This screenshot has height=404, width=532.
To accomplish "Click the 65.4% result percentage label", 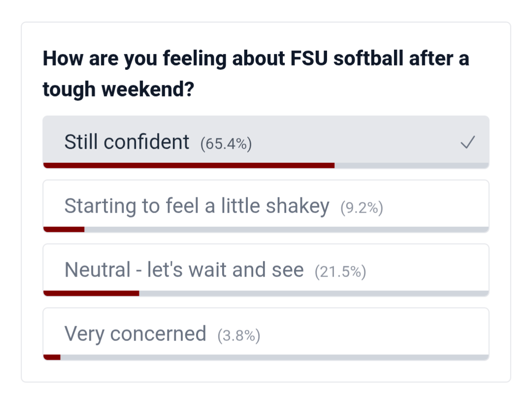I will tap(226, 144).
